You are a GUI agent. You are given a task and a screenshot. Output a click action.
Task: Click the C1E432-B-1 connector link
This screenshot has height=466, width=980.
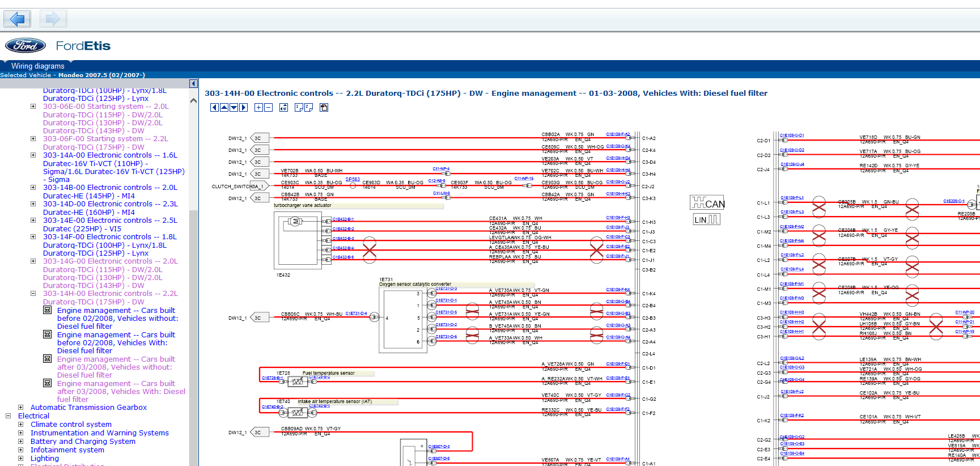[x=343, y=219]
